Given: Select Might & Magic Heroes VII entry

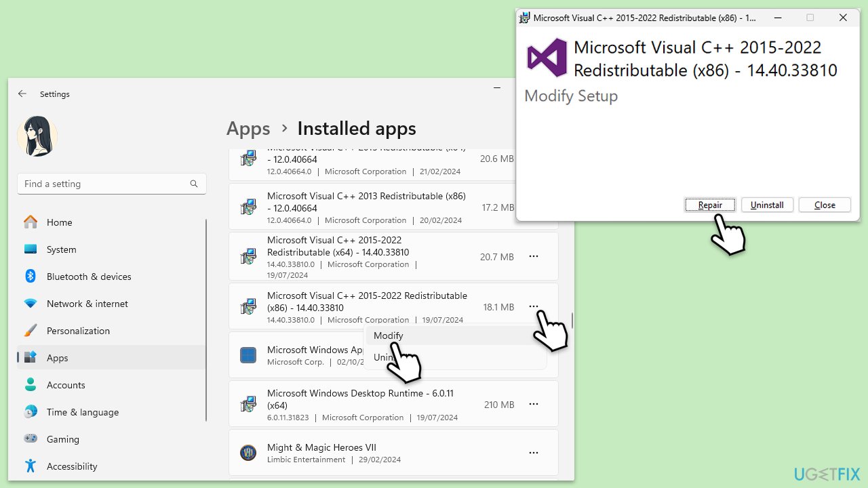Looking at the screenshot, I should (393, 453).
